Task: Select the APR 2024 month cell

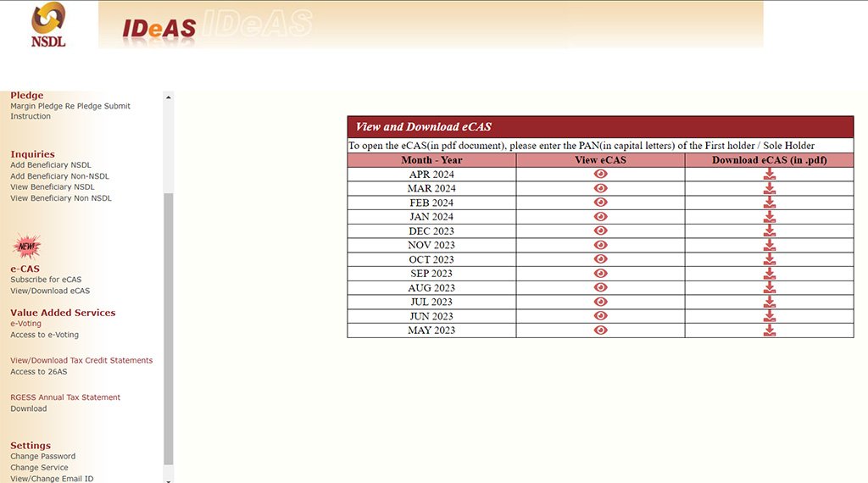Action: (x=431, y=175)
